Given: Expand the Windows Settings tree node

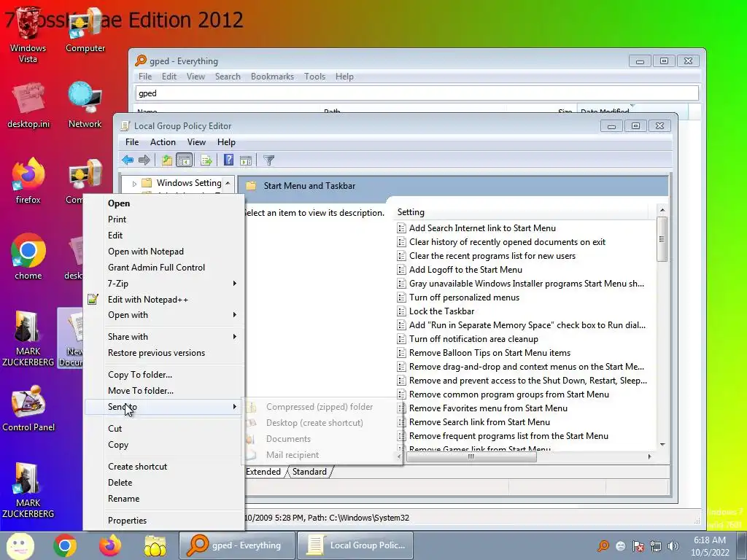Looking at the screenshot, I should [134, 183].
